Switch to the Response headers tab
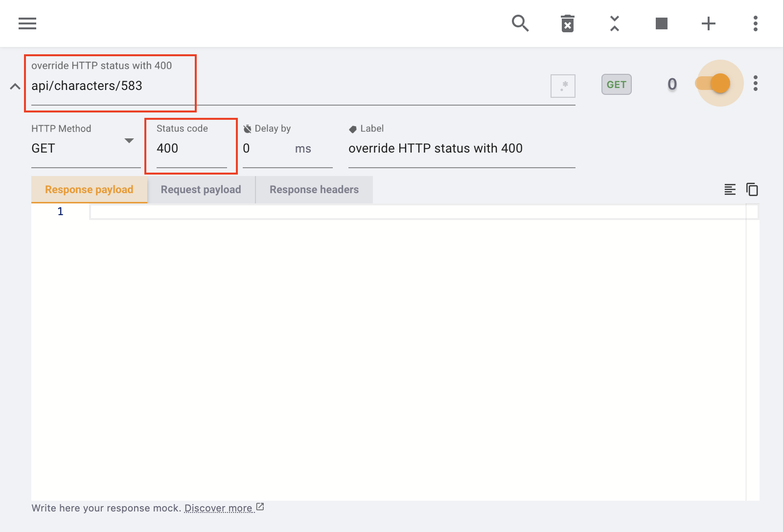This screenshot has height=532, width=783. point(314,190)
